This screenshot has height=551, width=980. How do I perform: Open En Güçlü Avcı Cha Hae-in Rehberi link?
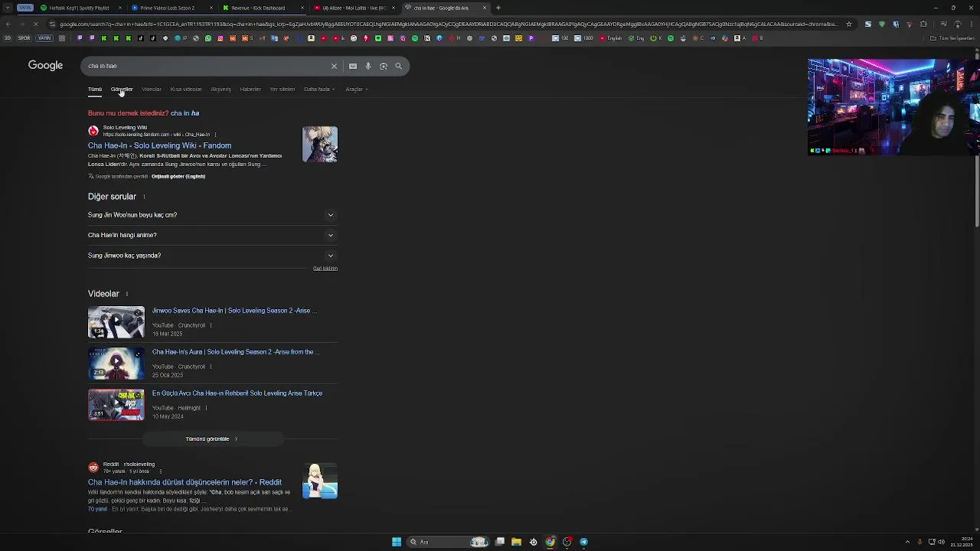237,393
